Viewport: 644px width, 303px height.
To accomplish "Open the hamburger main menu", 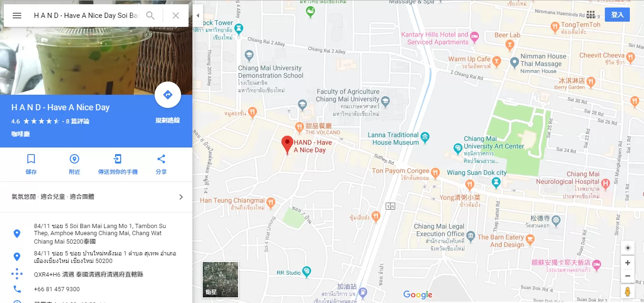I will click(17, 16).
